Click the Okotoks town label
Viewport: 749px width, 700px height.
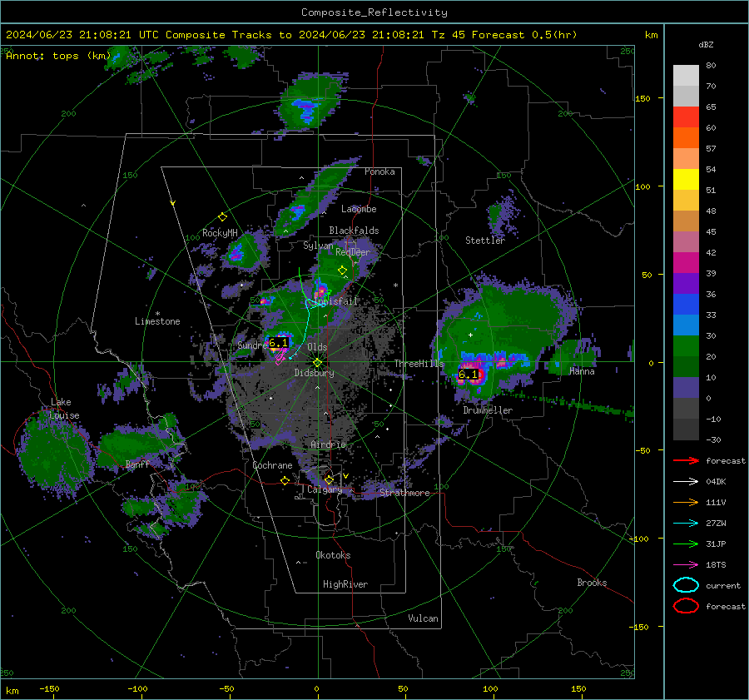pyautogui.click(x=334, y=555)
